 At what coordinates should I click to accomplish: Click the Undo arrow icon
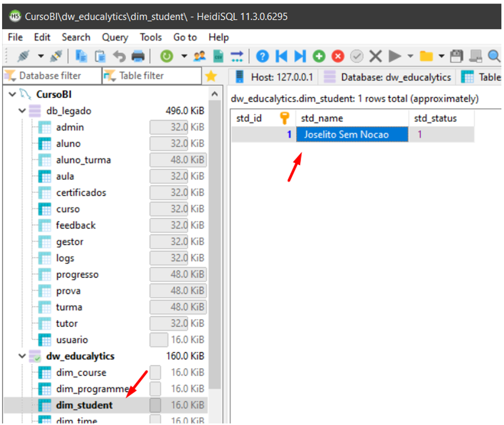click(x=119, y=56)
